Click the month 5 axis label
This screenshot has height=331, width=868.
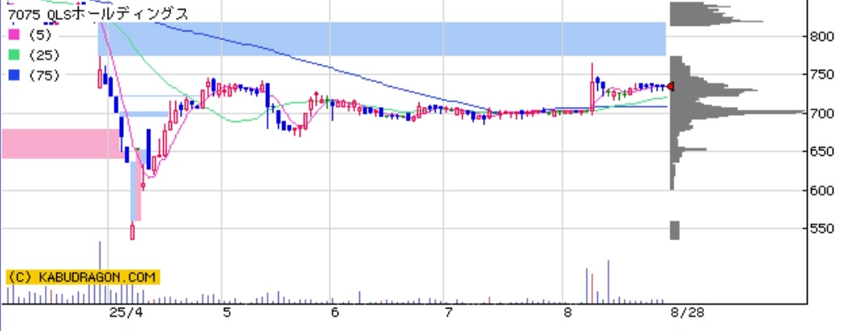coord(227,313)
